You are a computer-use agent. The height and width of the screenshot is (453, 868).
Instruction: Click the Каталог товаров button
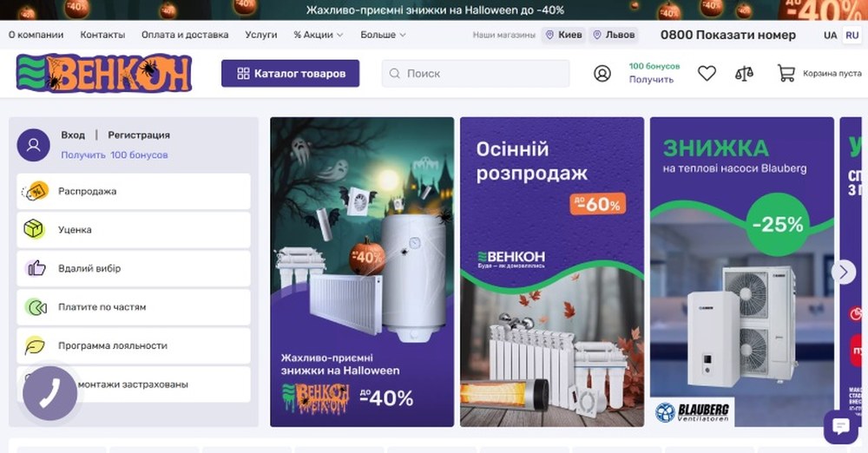click(x=290, y=74)
